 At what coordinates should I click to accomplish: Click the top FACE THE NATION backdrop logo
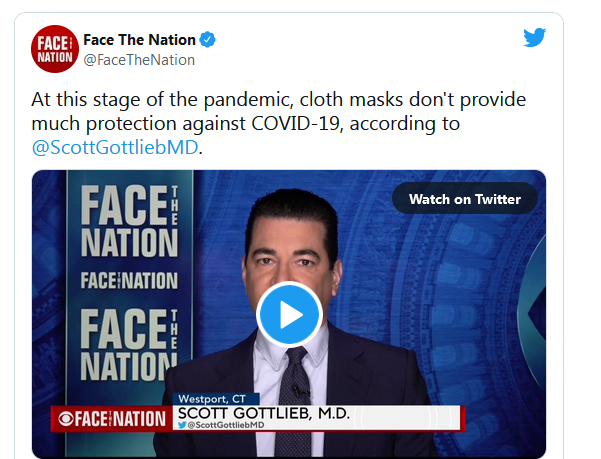click(x=130, y=221)
